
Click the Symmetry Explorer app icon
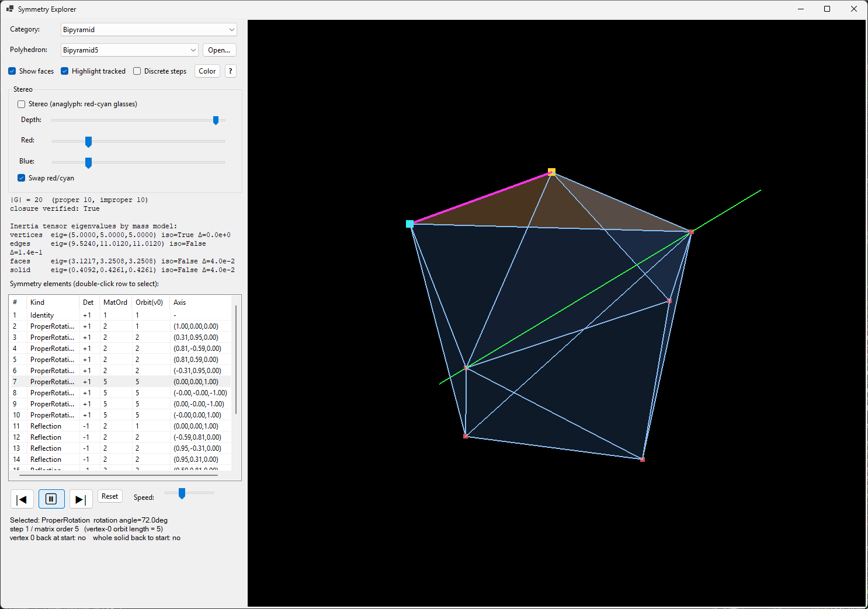(x=10, y=9)
